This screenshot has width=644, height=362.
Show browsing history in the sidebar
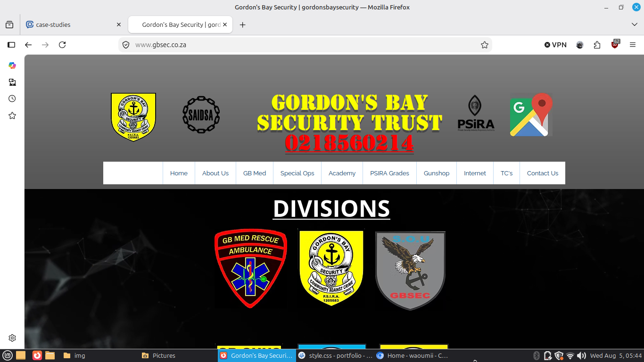click(12, 99)
